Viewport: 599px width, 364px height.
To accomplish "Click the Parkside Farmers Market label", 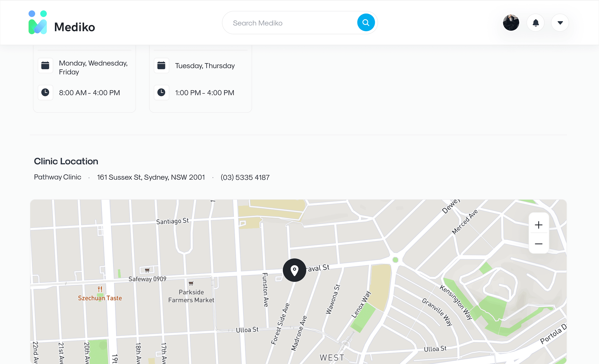I will coord(191,296).
